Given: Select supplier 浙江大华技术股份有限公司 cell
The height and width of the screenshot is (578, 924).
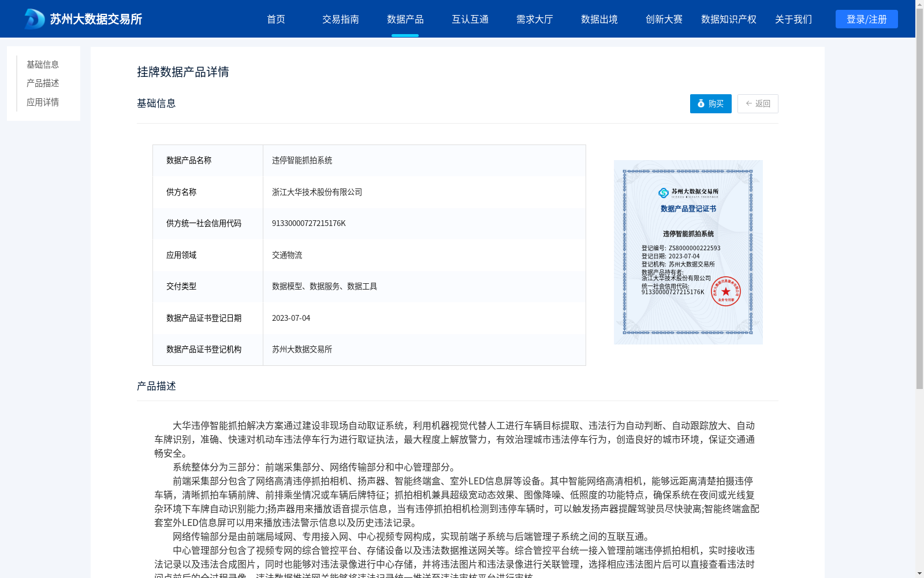Looking at the screenshot, I should pos(424,192).
